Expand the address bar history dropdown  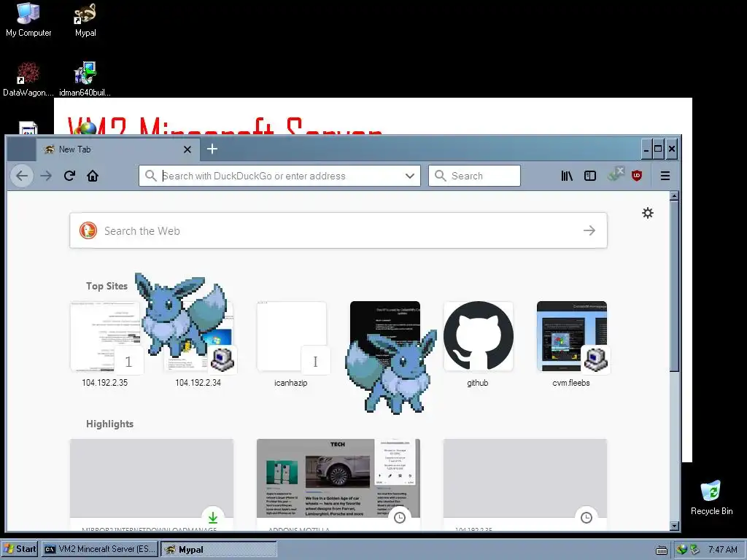point(410,176)
